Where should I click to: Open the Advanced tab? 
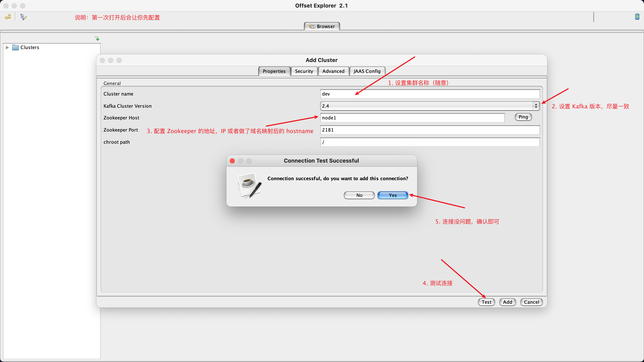click(333, 71)
